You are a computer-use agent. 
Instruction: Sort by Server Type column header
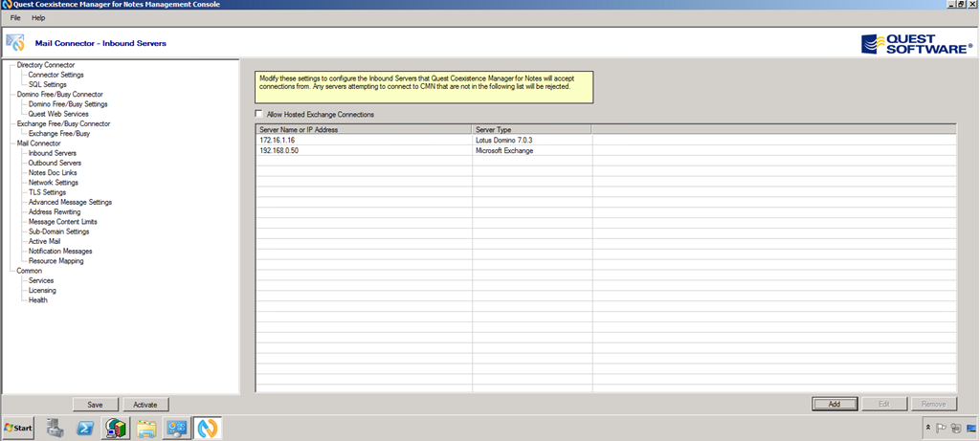click(x=532, y=130)
